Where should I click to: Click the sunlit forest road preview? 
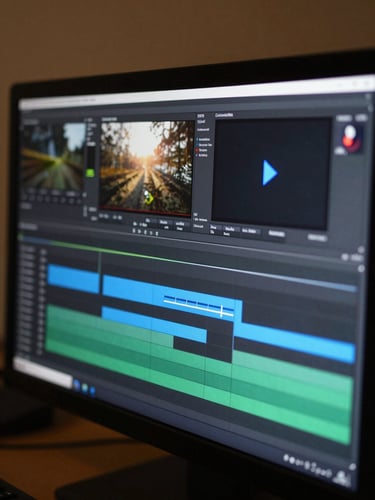(x=147, y=167)
